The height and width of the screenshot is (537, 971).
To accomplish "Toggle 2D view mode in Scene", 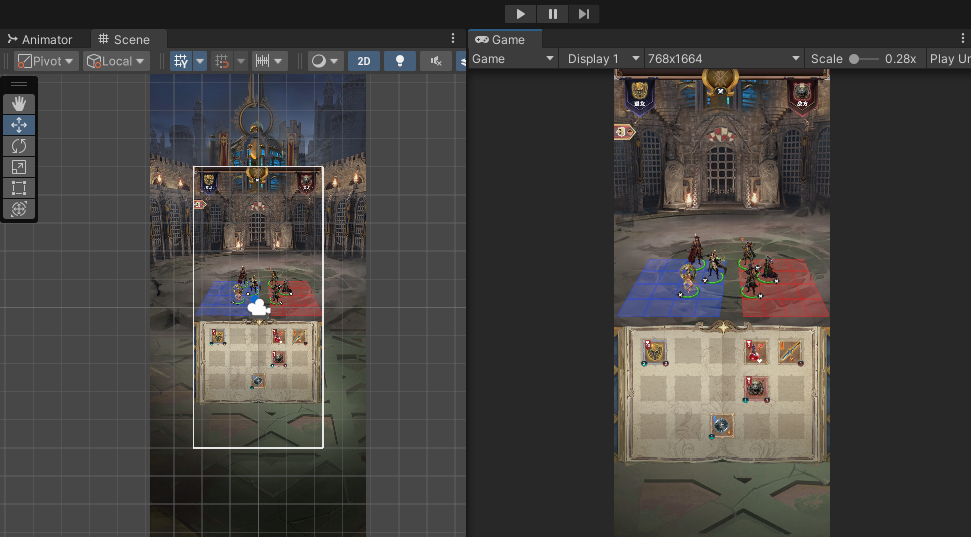I will [x=364, y=61].
